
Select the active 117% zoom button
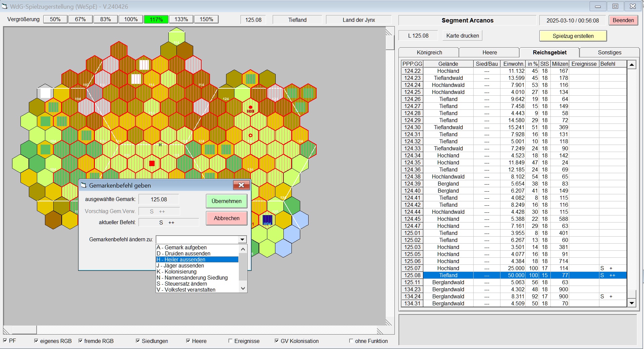156,19
